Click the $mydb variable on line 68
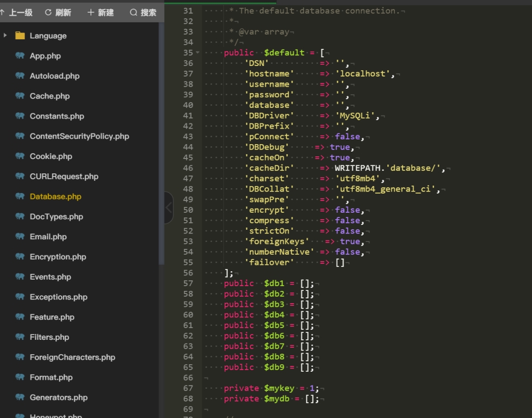 (277, 399)
